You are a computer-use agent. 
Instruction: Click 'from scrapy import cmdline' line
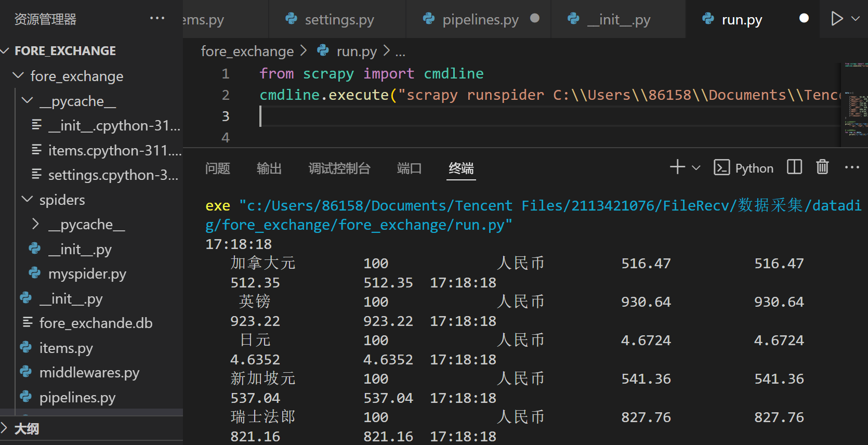tap(372, 73)
